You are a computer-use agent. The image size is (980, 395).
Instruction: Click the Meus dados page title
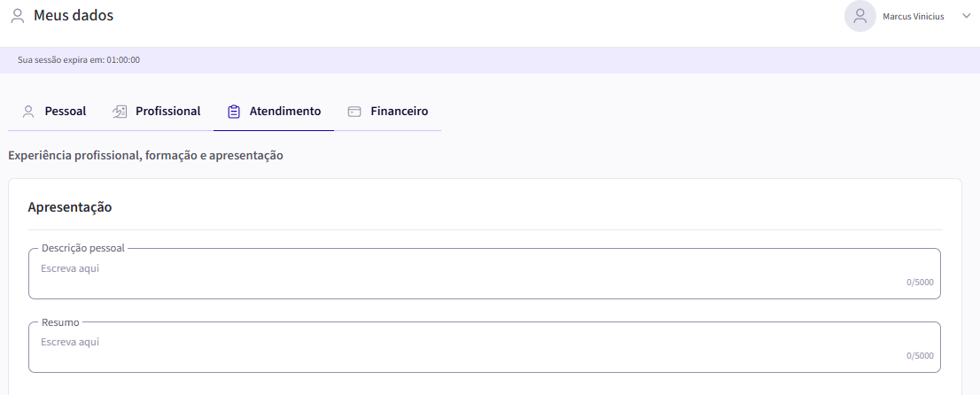click(x=74, y=15)
